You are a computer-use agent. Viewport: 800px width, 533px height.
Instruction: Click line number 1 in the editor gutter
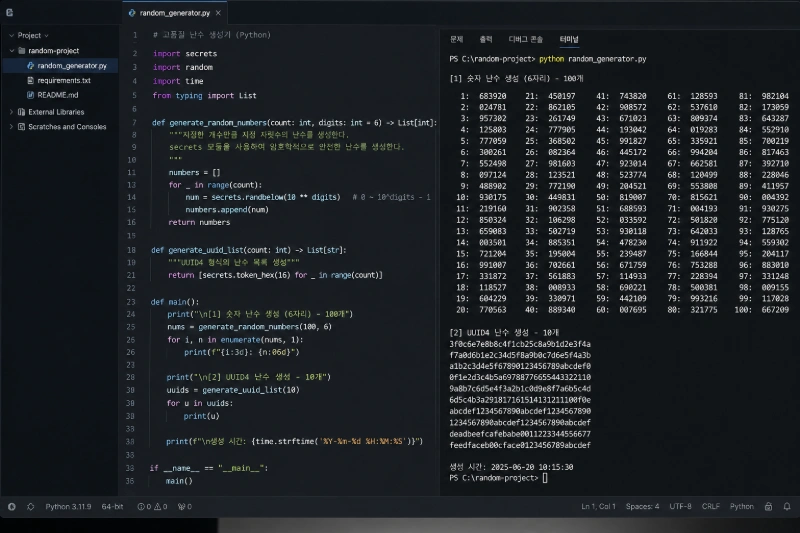[x=135, y=35]
